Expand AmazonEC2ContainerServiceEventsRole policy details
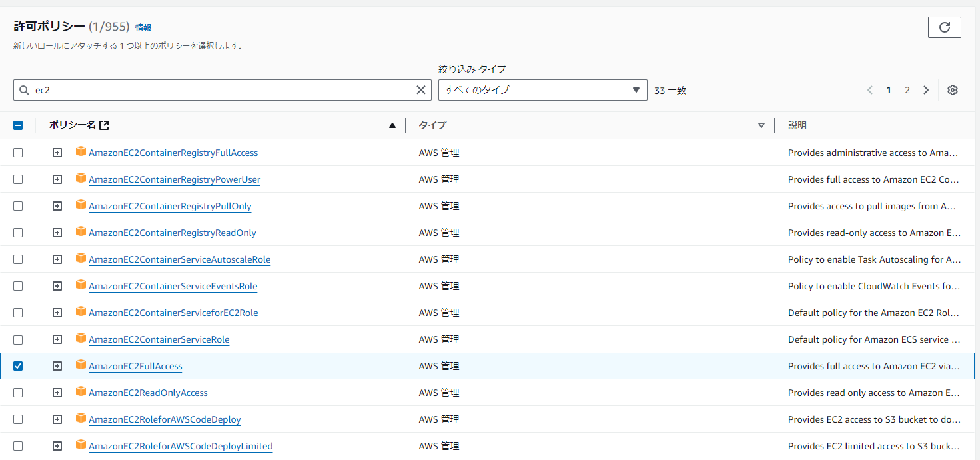Screen dimensions: 980x460 57,286
